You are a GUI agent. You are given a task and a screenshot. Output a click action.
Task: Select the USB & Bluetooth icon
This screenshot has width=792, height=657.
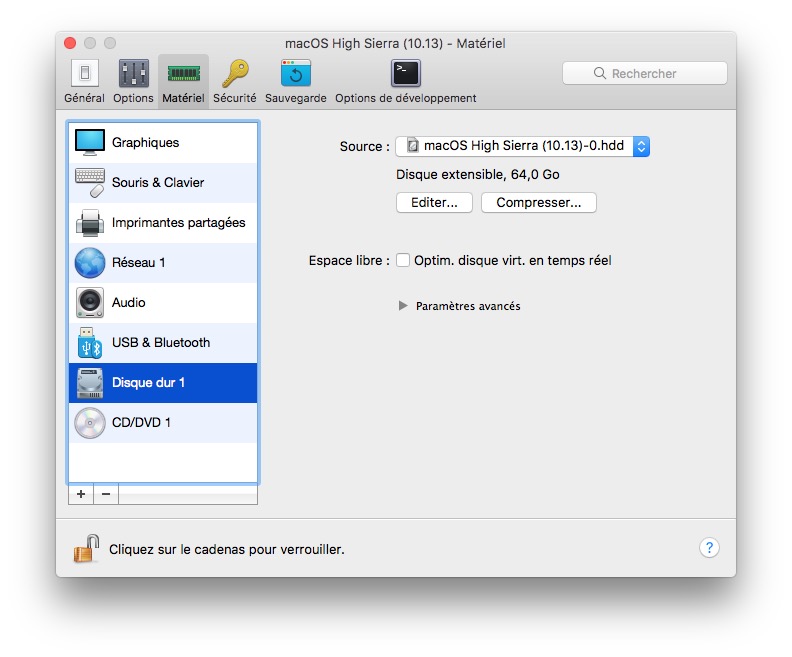[x=90, y=342]
